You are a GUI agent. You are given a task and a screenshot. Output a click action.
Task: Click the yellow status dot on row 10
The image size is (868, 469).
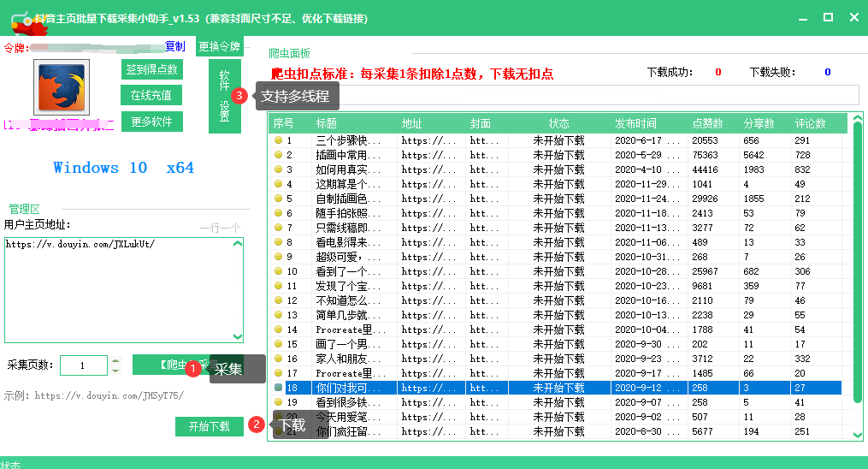278,271
